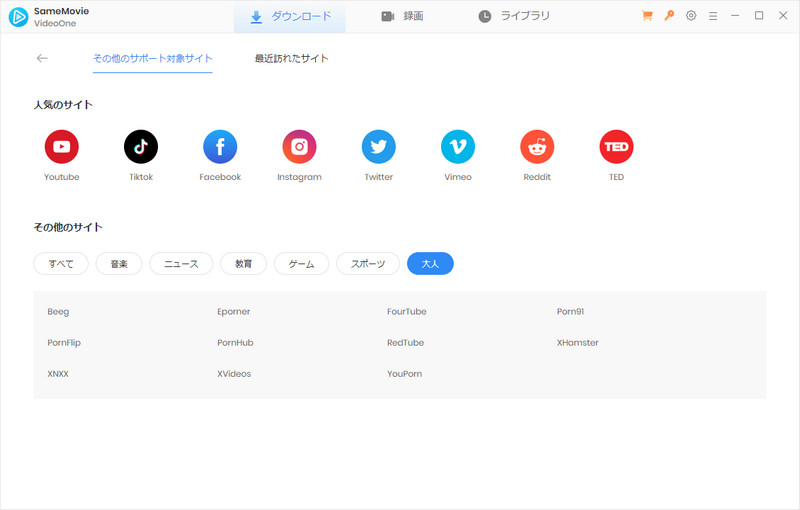Open the hamburger menu icon

coord(713,16)
